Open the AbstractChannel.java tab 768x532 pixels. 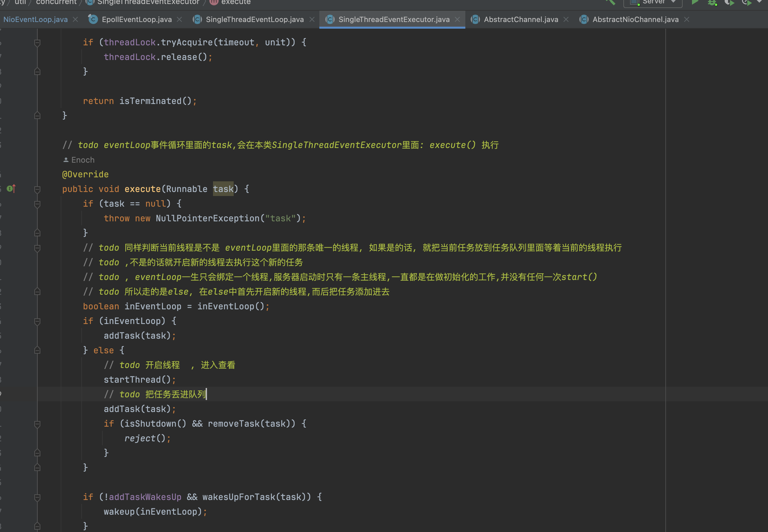[x=521, y=19]
